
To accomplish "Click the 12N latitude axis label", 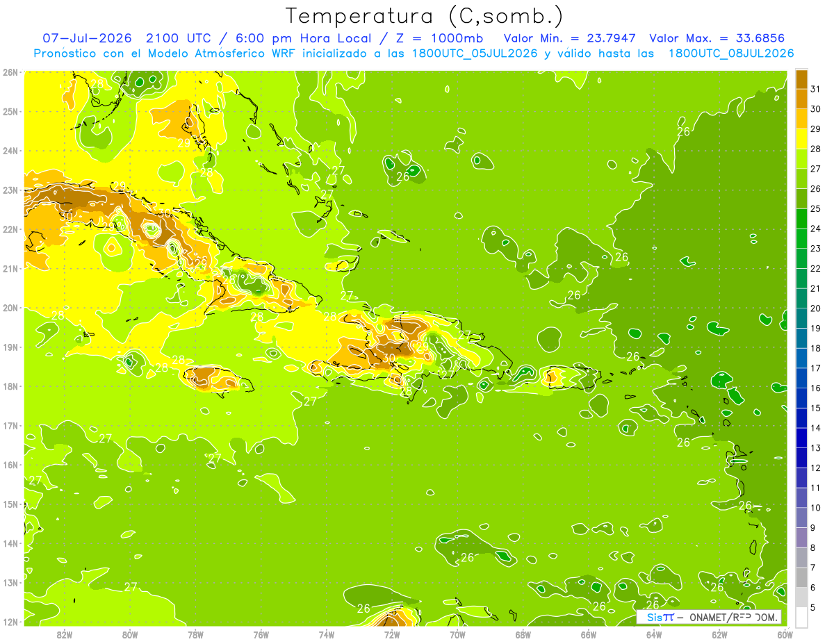I will 10,622.
